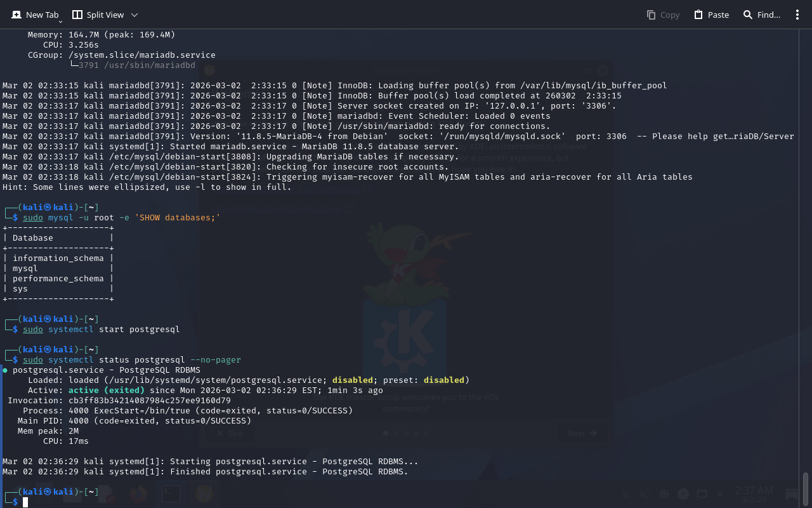Open the three-dot hamburger menu

(797, 15)
